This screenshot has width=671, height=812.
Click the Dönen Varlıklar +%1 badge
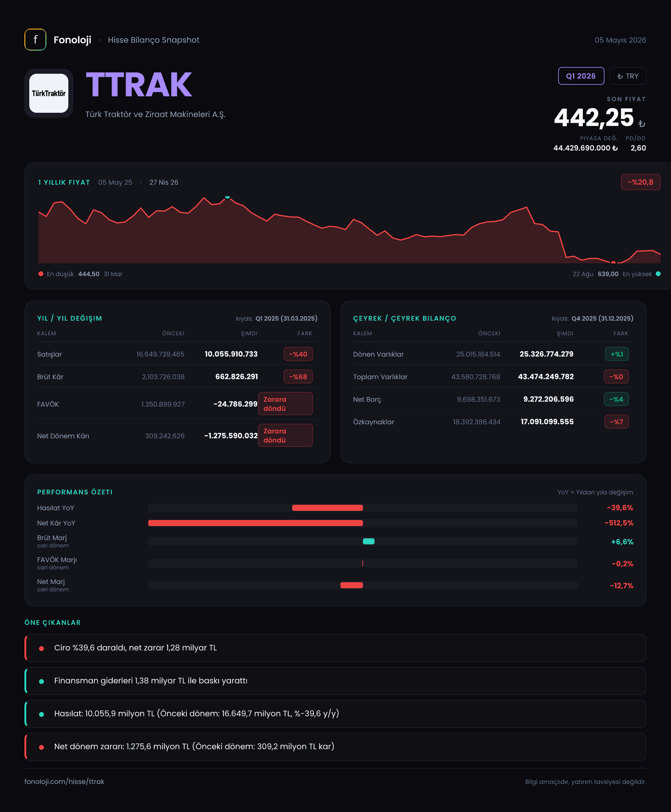pos(616,354)
